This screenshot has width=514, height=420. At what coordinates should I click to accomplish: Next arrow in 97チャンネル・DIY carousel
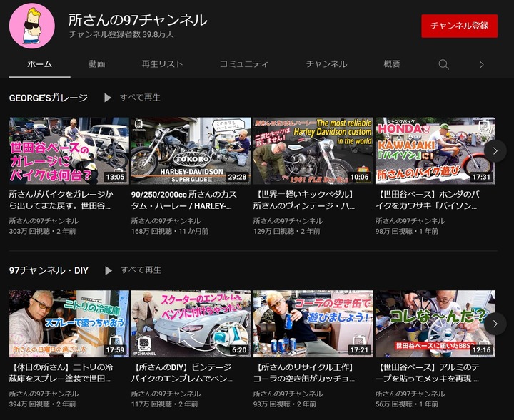(x=495, y=324)
